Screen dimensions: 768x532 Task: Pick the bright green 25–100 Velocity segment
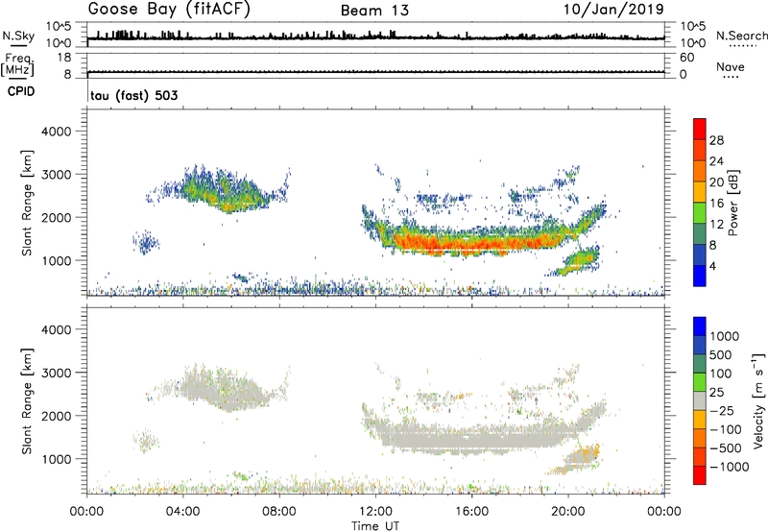click(700, 382)
